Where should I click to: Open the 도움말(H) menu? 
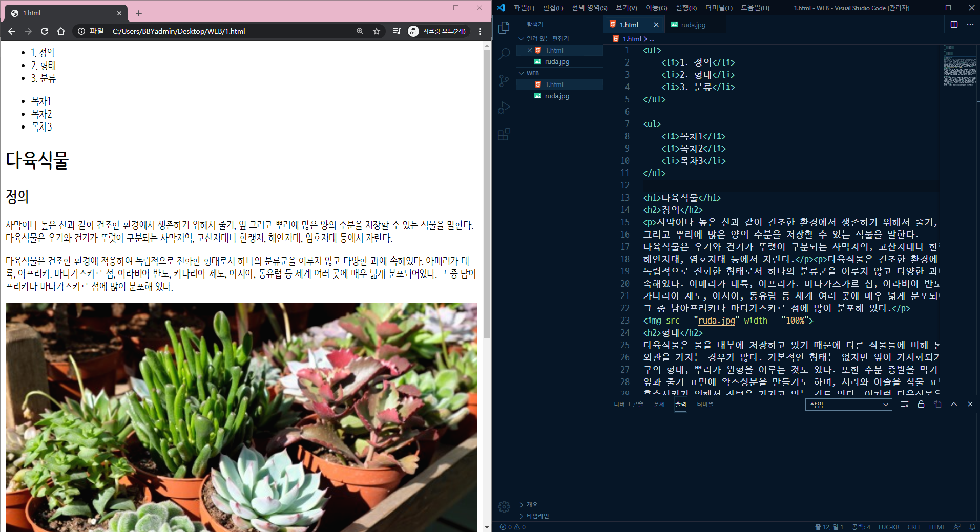point(755,8)
